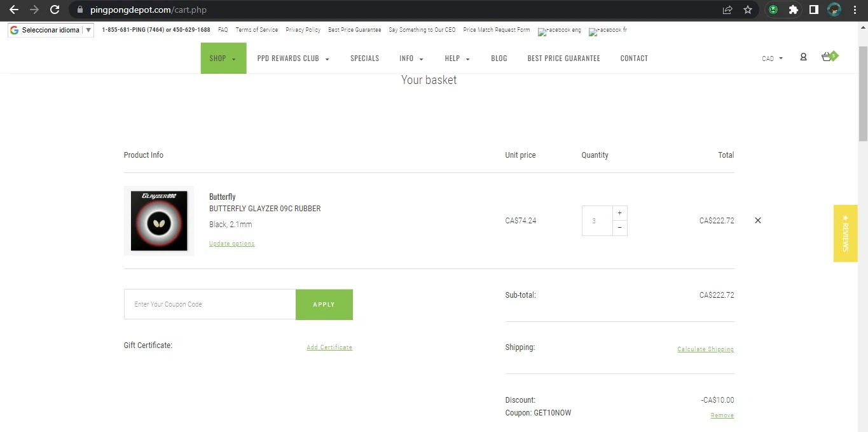Click the share page icon in address bar
Viewport: 868px width, 432px height.
(727, 10)
